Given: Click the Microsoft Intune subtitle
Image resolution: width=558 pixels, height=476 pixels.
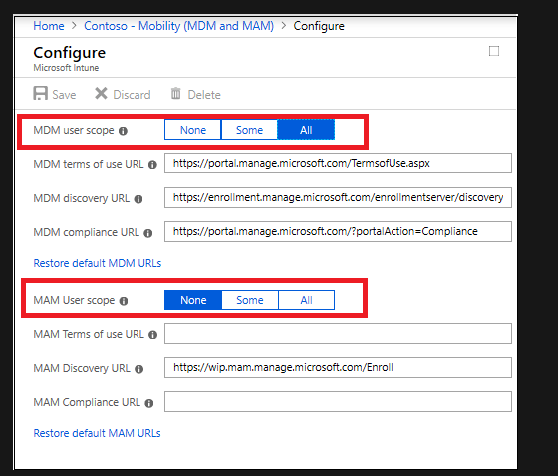Looking at the screenshot, I should pyautogui.click(x=66, y=68).
